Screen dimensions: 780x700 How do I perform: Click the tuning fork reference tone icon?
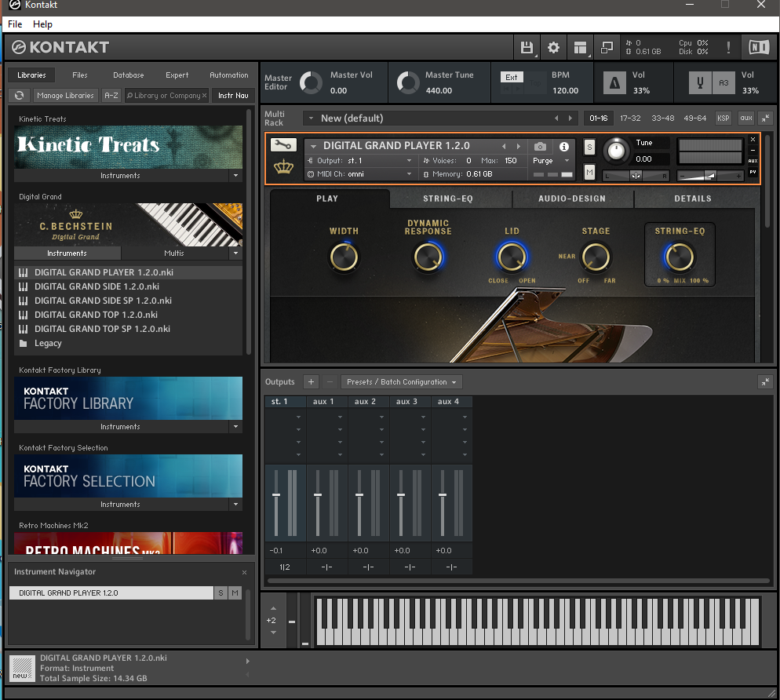click(x=699, y=82)
